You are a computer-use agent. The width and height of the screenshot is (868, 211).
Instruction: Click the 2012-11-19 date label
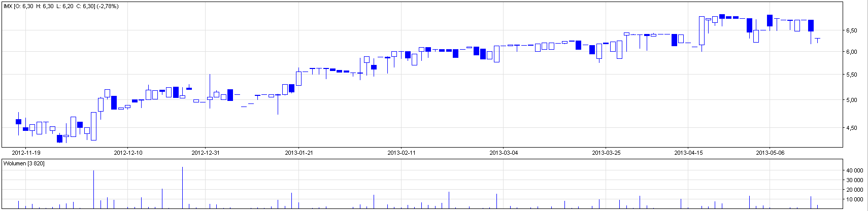coord(26,152)
